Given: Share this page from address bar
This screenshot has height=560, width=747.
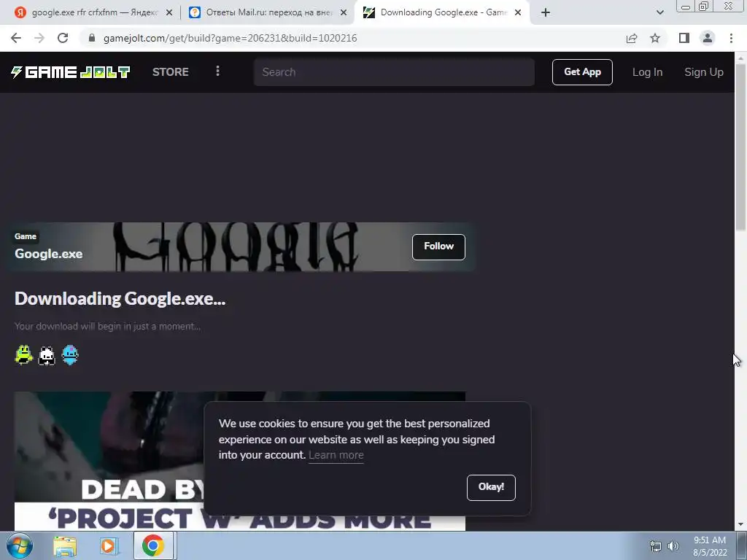Looking at the screenshot, I should pos(632,38).
